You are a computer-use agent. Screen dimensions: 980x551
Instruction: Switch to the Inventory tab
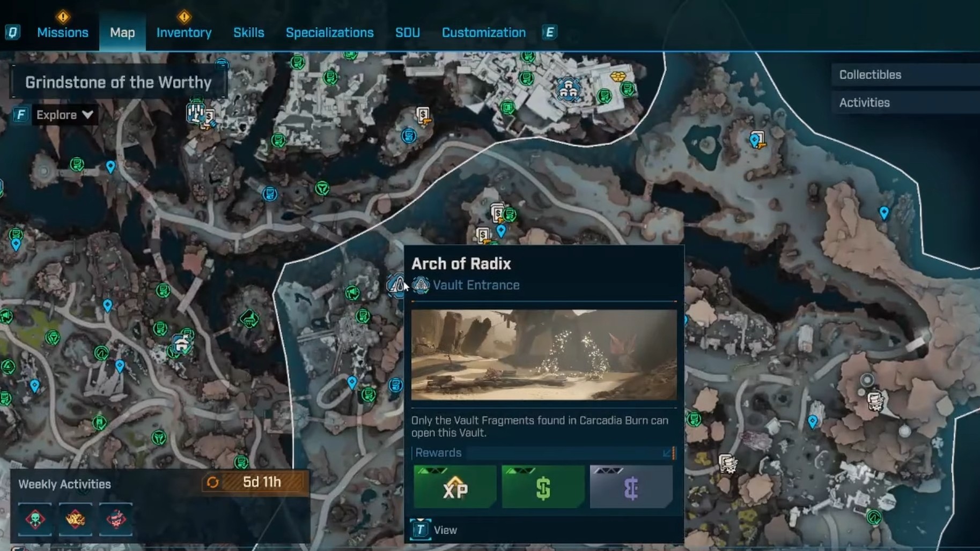coord(183,33)
